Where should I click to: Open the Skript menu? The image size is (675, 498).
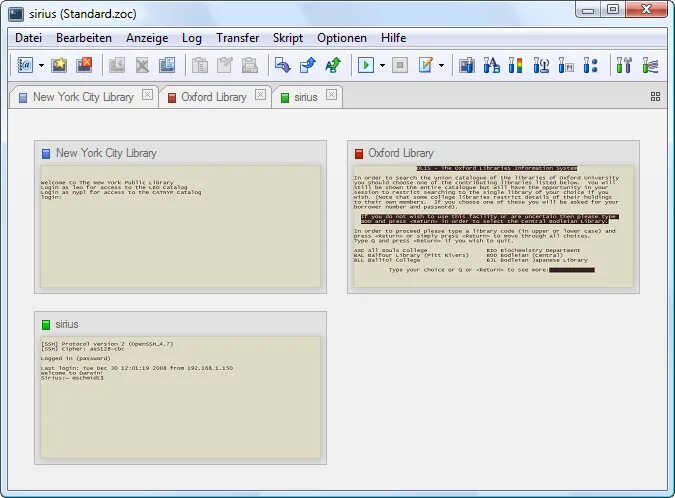(x=288, y=38)
